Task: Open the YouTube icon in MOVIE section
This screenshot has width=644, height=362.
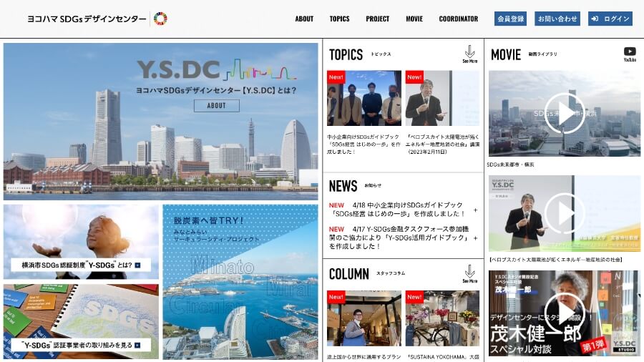Action: [630, 54]
